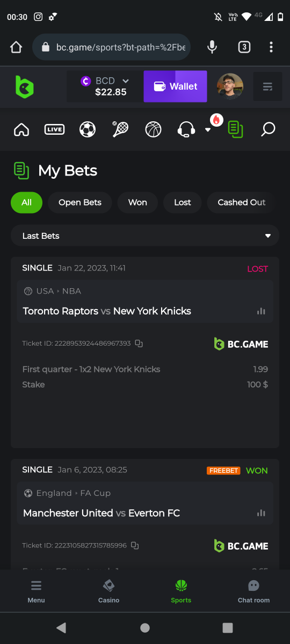
Task: Tap the browser address bar
Action: pos(112,47)
